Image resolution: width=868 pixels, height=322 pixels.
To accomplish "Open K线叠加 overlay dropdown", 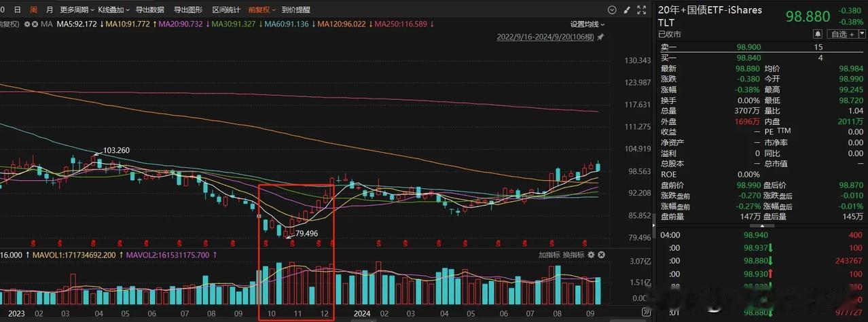I will (x=114, y=10).
